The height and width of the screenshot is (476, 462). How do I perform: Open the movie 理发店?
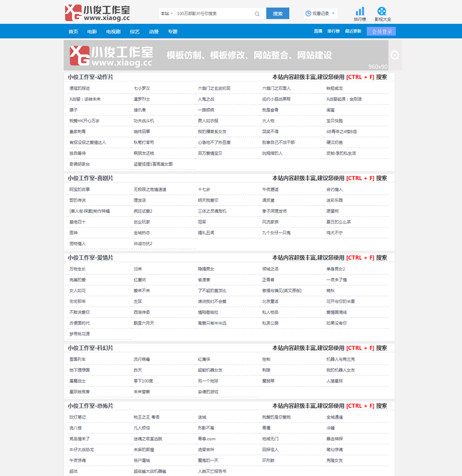click(x=140, y=200)
